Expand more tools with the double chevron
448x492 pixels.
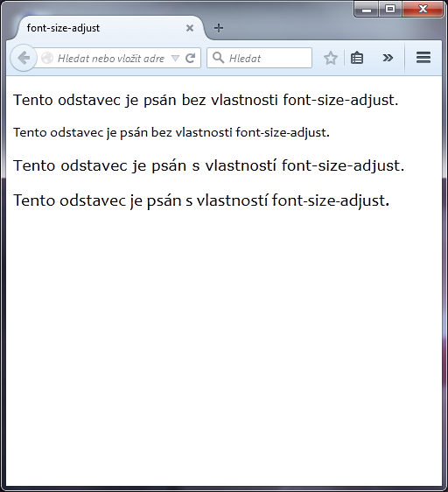[x=388, y=58]
